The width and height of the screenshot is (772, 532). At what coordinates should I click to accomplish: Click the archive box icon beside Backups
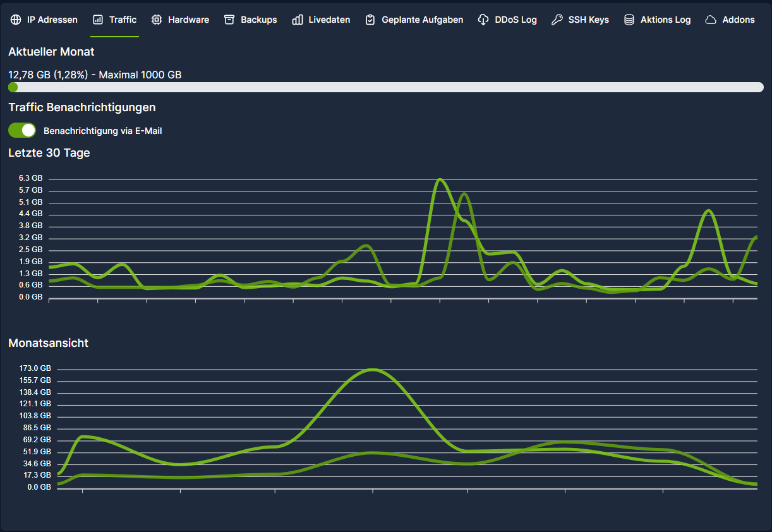229,20
